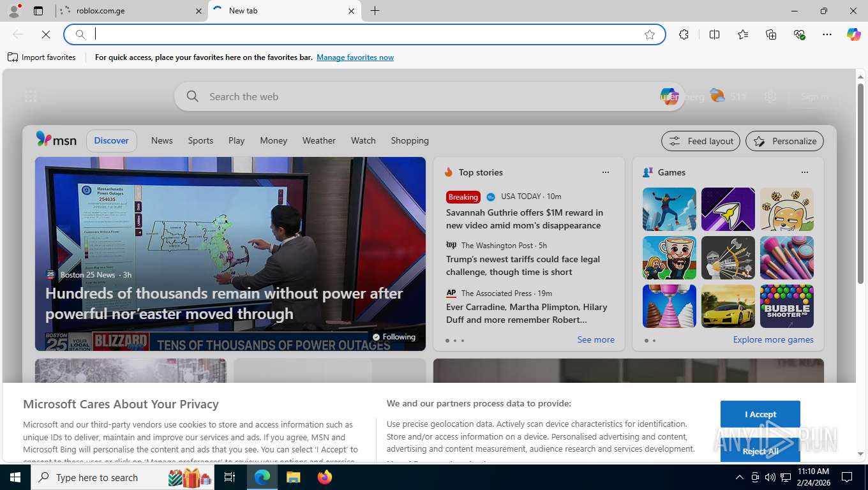Open Bubble Shooter HD game

(787, 306)
